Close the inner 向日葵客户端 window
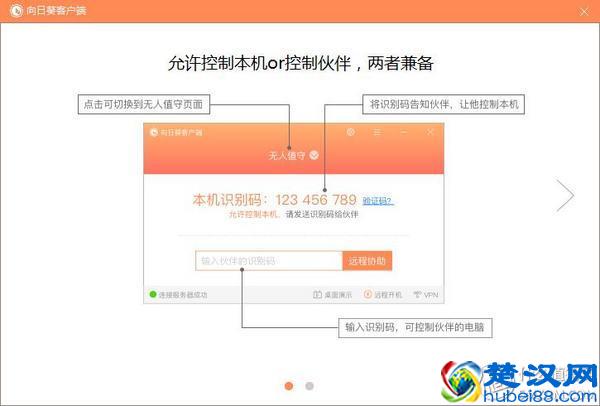600x406 pixels. [430, 132]
